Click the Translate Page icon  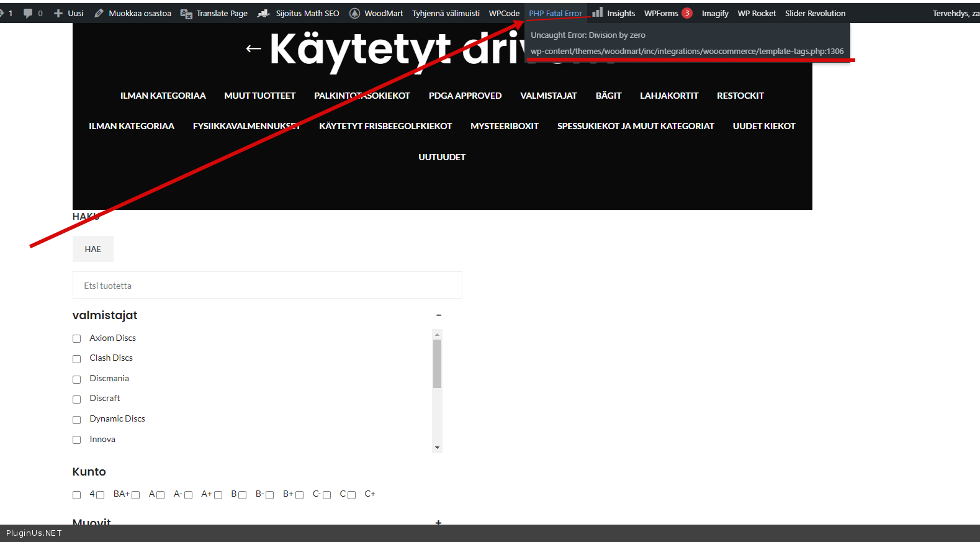point(186,14)
